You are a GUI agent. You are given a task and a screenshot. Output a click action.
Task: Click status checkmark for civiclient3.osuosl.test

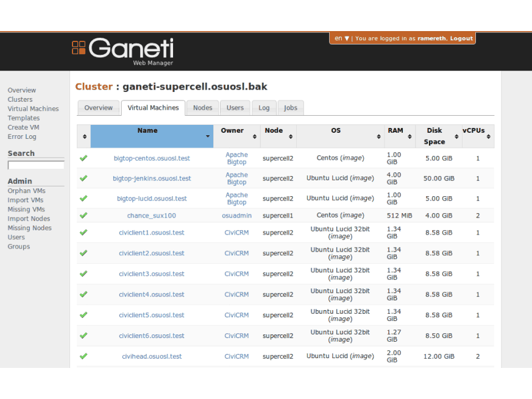[x=83, y=274]
